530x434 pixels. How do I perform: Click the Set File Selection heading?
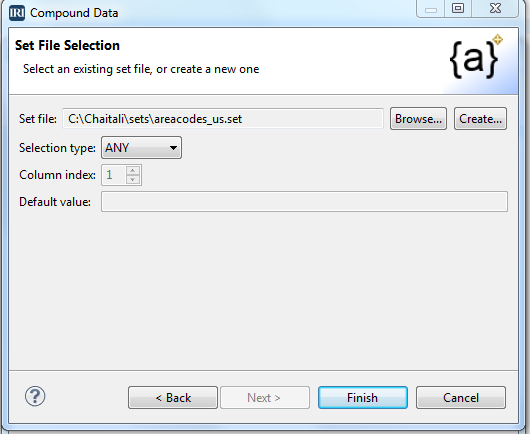click(x=67, y=45)
